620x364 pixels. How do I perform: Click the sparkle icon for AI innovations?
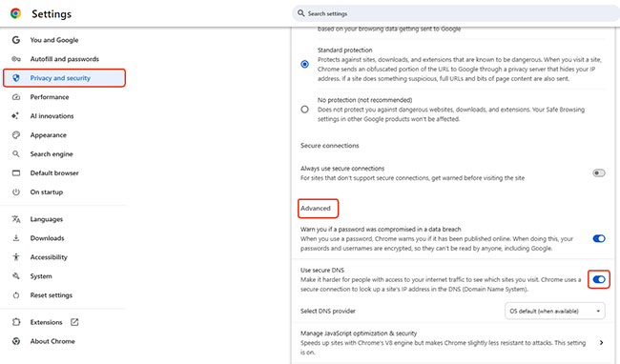15,116
